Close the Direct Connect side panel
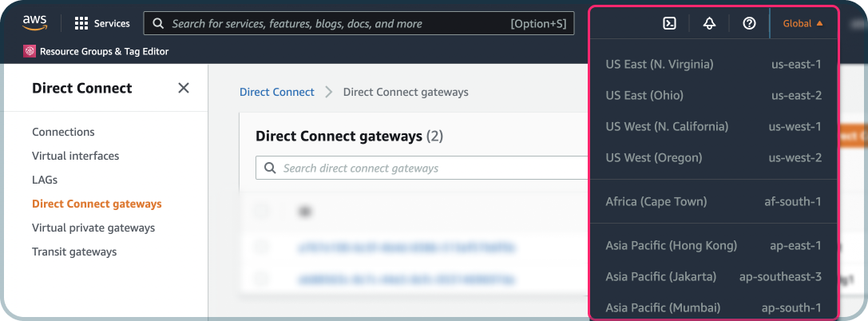Image resolution: width=868 pixels, height=321 pixels. click(183, 88)
